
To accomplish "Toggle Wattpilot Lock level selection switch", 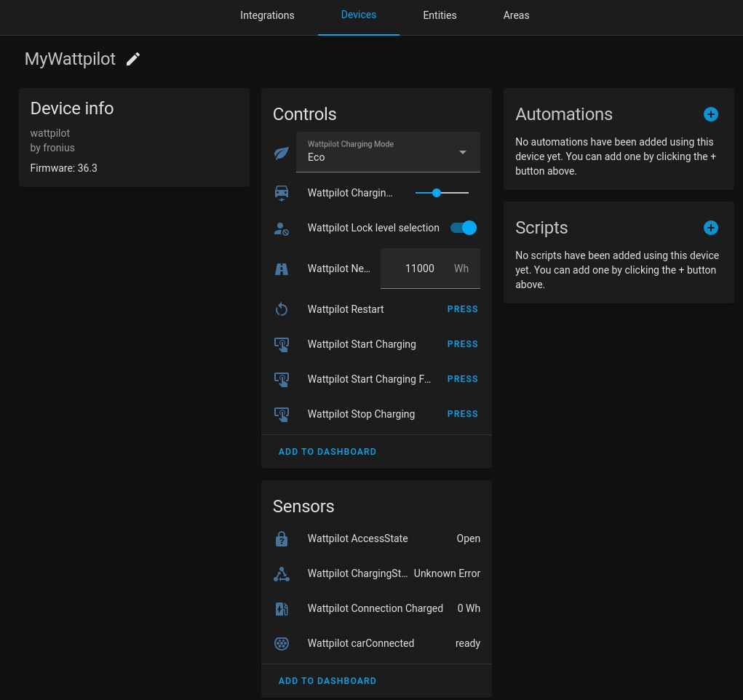I will tap(464, 228).
